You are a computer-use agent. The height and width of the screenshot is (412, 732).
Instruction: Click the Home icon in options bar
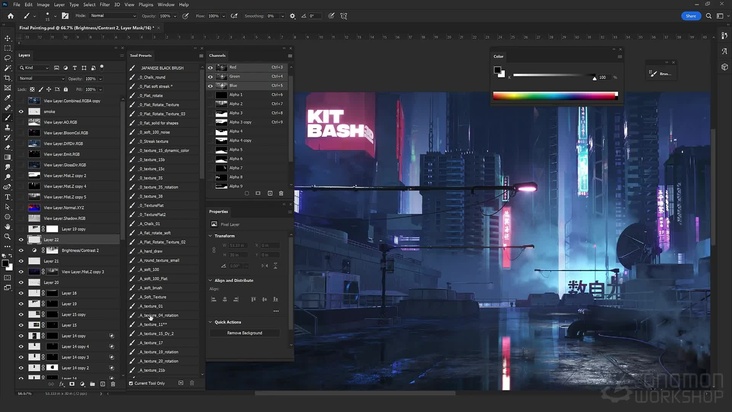[x=10, y=16]
